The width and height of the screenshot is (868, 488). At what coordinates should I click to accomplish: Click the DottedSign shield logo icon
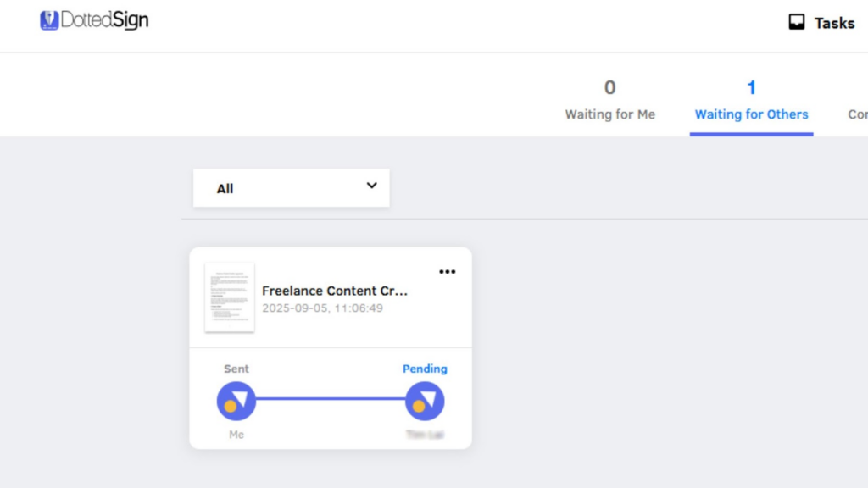click(x=49, y=20)
